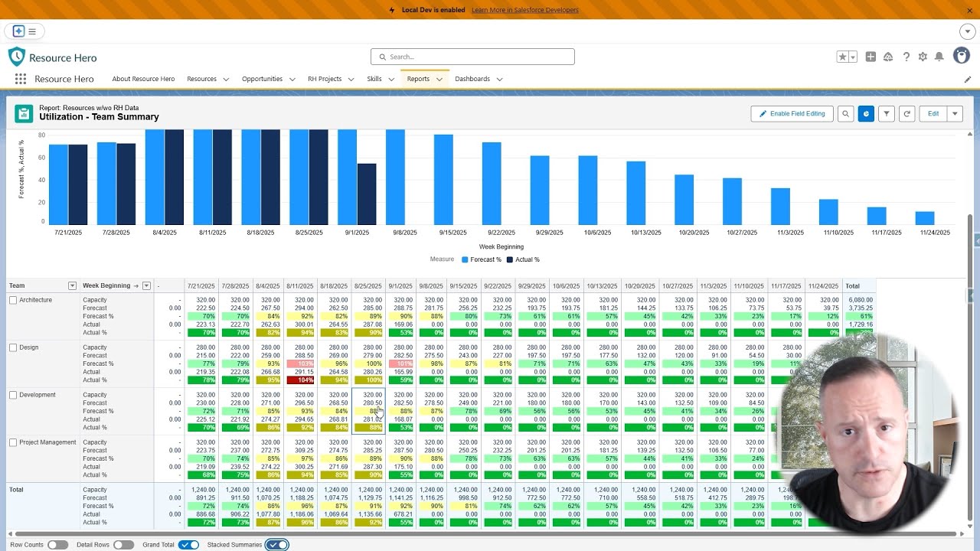
Task: Refresh the report with the reload icon
Action: click(907, 113)
